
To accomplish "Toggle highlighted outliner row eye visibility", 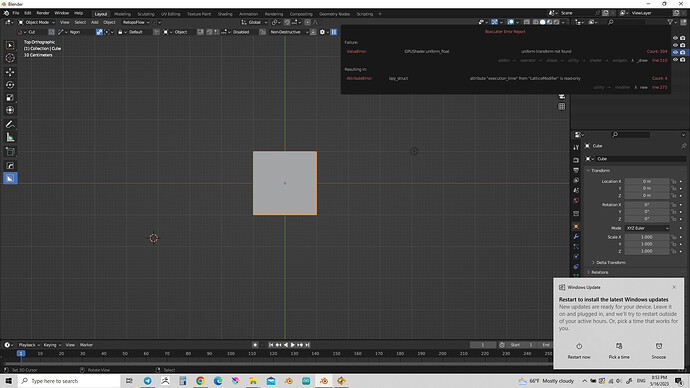I will 675,52.
